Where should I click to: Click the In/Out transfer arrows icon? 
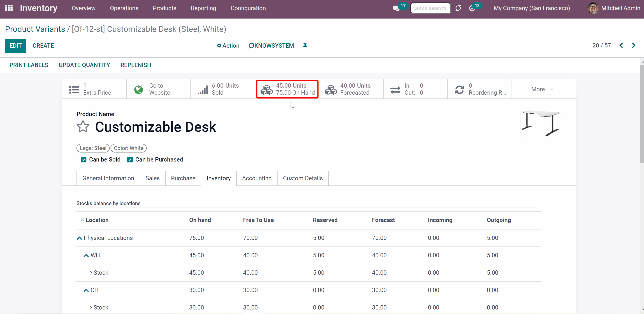tap(395, 90)
